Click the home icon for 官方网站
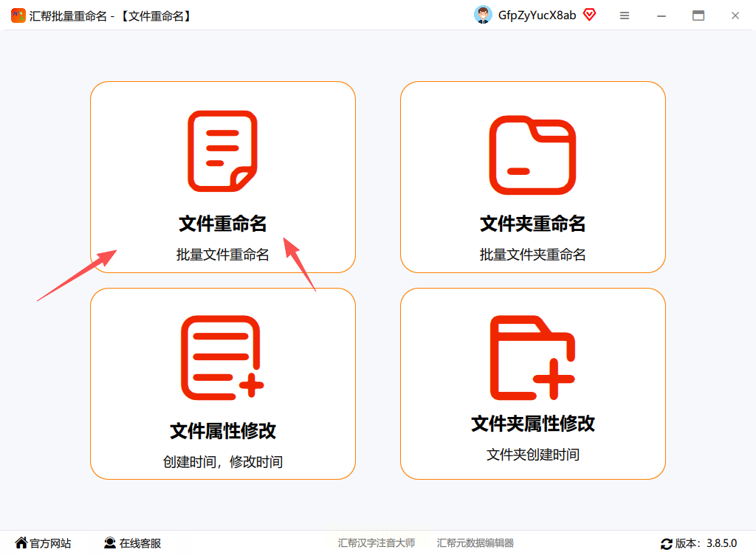The image size is (756, 555). click(x=21, y=543)
